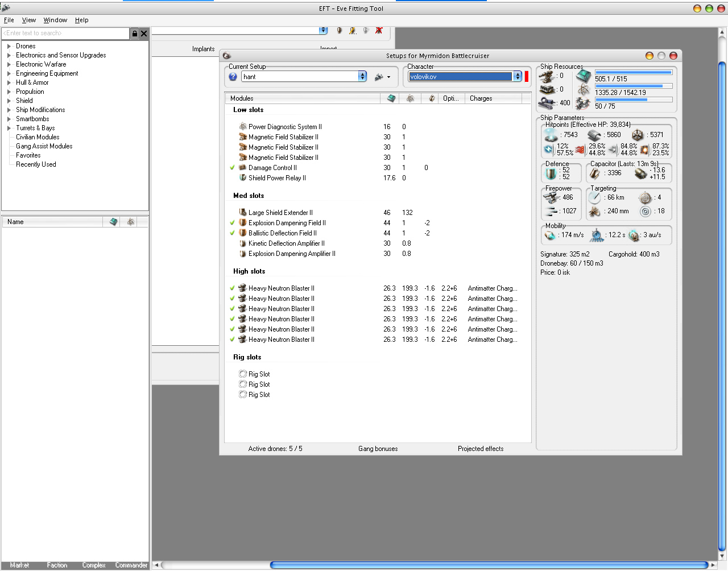Click the Gang bonuses label
Image resolution: width=728 pixels, height=571 pixels.
[x=378, y=449]
